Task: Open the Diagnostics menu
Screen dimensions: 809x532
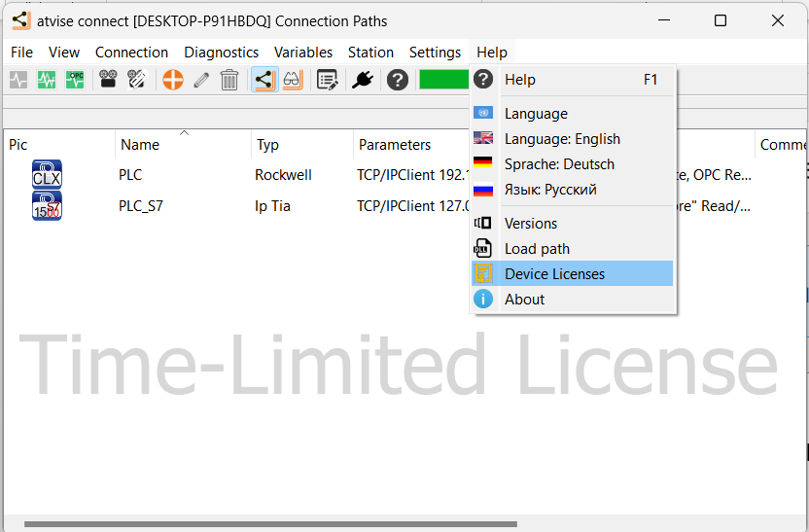Action: [221, 53]
